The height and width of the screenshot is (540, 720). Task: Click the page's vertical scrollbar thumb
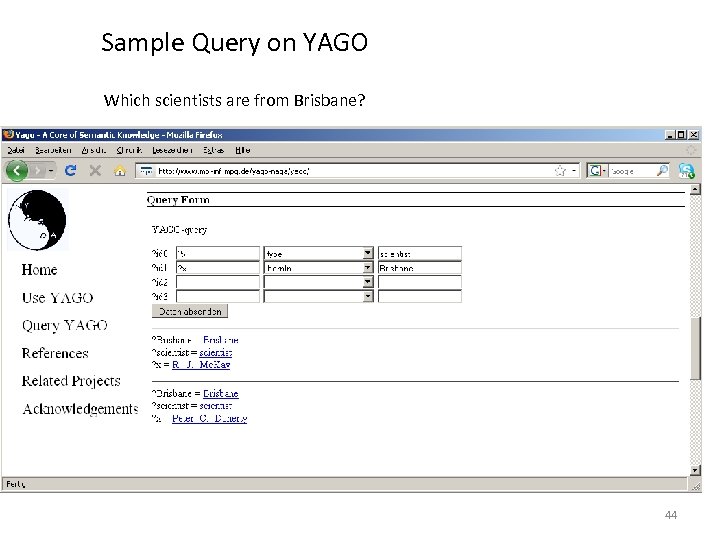[x=696, y=350]
